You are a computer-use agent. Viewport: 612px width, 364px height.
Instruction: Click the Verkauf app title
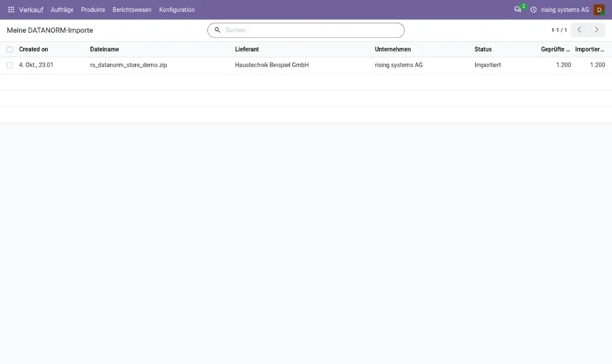tap(31, 10)
